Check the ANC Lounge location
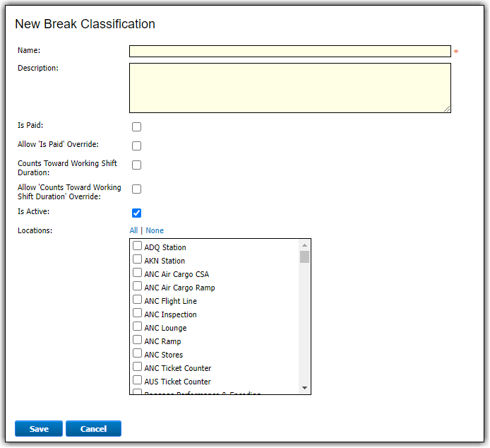Image resolution: width=490 pixels, height=448 pixels. pos(138,327)
